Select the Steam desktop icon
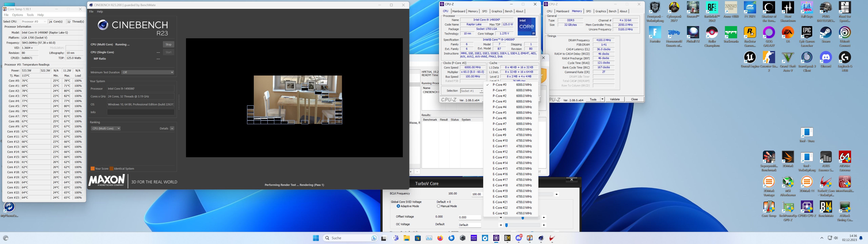The height and width of the screenshot is (244, 868). (826, 35)
